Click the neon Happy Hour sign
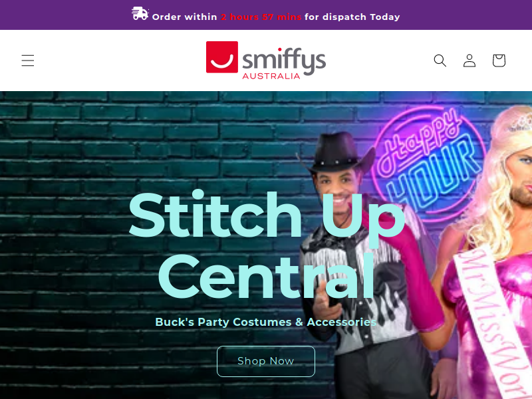The height and width of the screenshot is (399, 532). point(428,160)
